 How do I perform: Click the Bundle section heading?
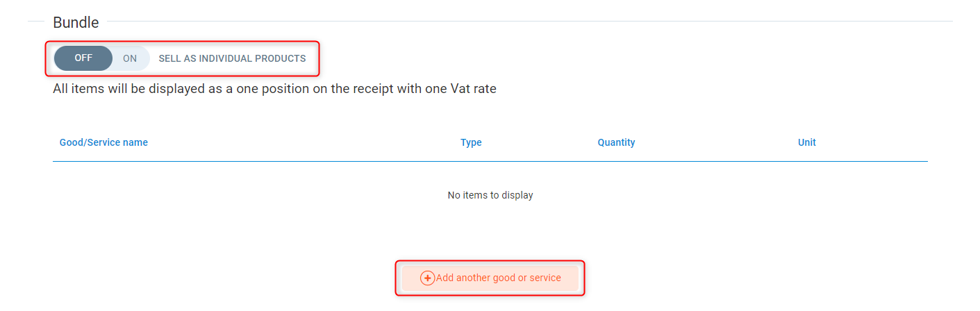(x=76, y=23)
